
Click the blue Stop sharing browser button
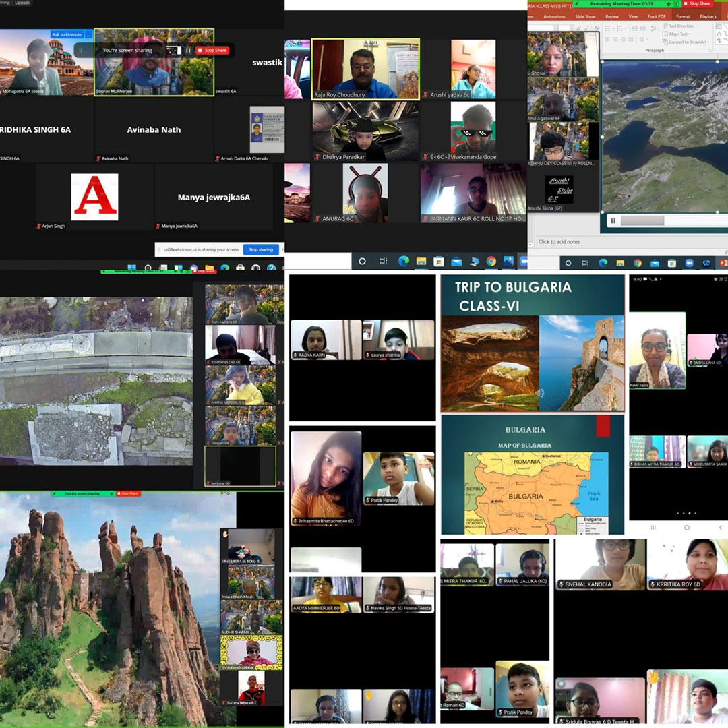[261, 249]
